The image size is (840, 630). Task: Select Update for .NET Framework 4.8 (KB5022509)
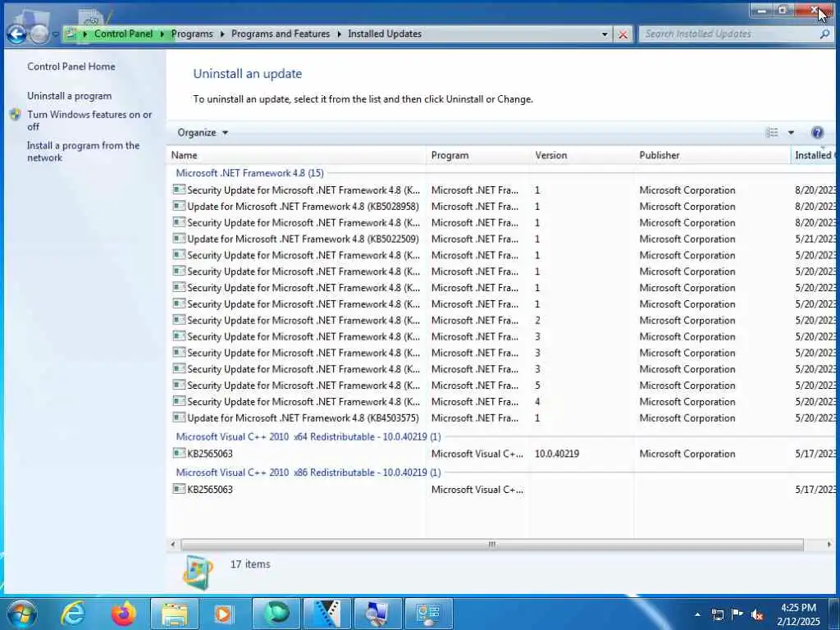(x=303, y=239)
